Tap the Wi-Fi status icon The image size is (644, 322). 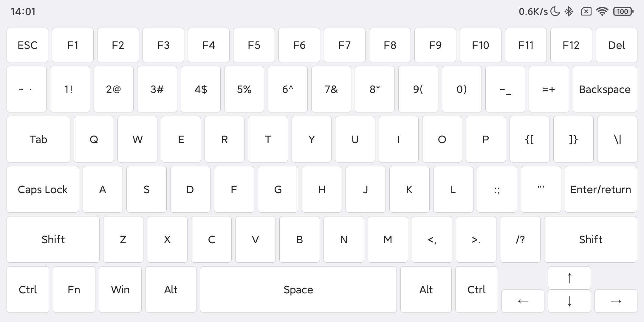[602, 12]
